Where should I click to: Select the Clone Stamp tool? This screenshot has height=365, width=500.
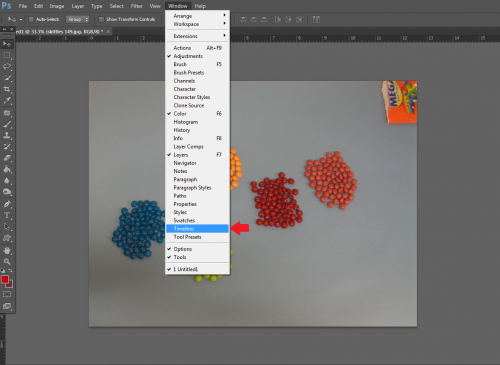click(7, 135)
